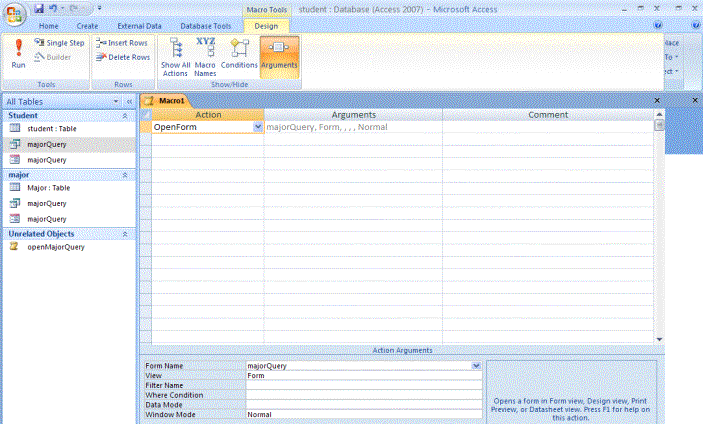Open the Create ribbon tab
Image resolution: width=703 pixels, height=424 pixels.
coord(87,26)
